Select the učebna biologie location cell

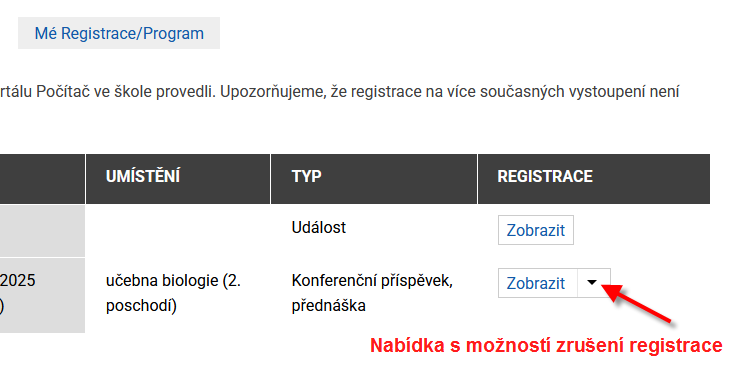(x=178, y=295)
